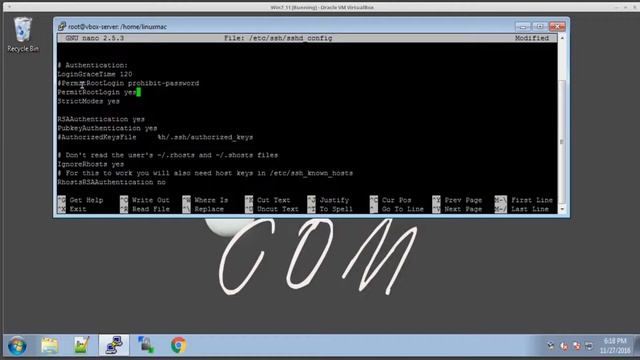Click the 'PermitRootLogin yes' line

[97, 92]
